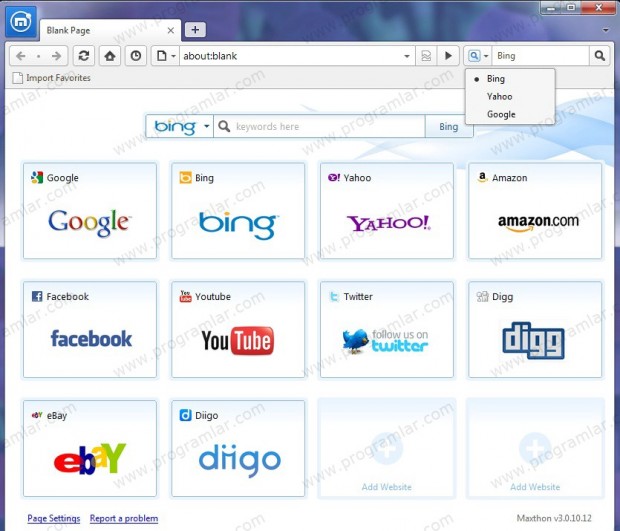Click the Google favicon on Google tile
The width and height of the screenshot is (620, 531).
37,178
